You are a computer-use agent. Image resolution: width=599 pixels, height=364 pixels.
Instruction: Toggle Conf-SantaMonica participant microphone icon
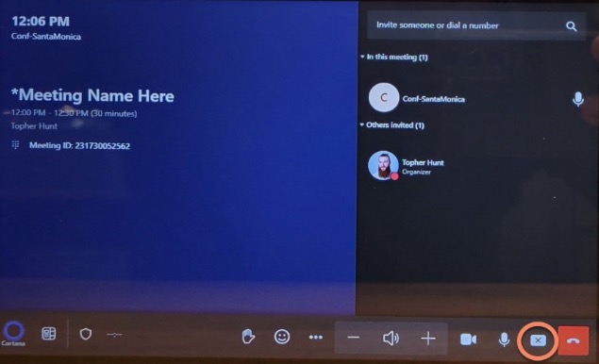578,99
